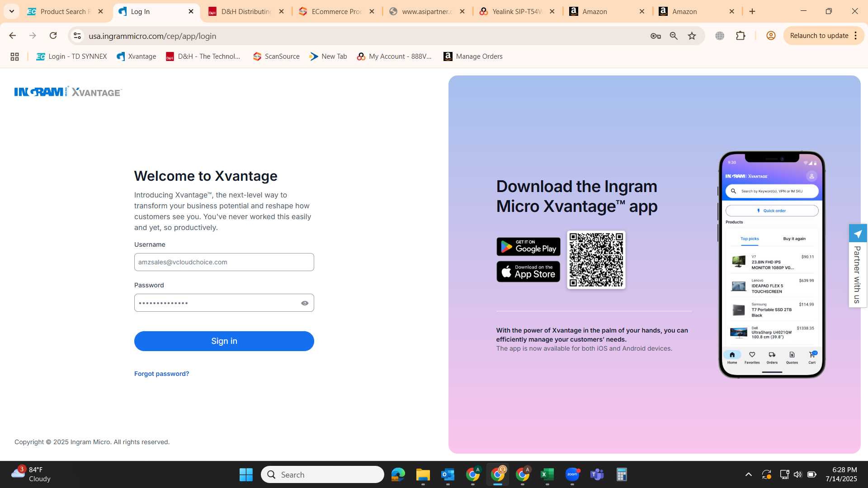Open the sync icon in system tray
This screenshot has height=488, width=868.
(767, 474)
